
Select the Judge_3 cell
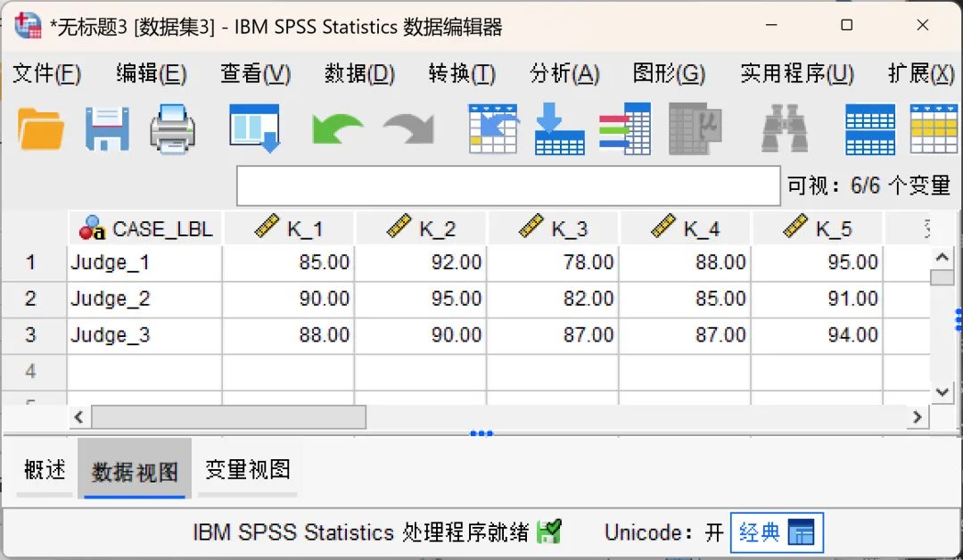(x=144, y=335)
